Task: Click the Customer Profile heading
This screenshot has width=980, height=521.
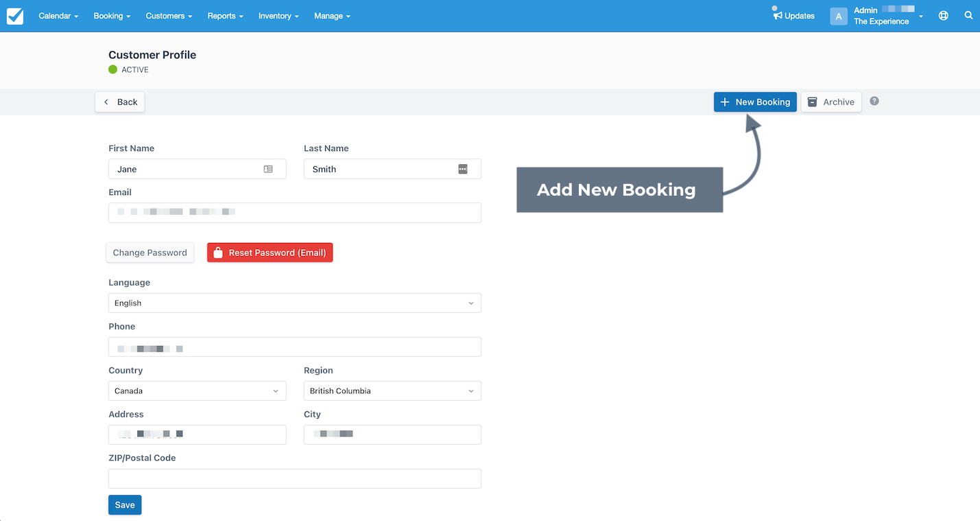Action: pos(152,55)
